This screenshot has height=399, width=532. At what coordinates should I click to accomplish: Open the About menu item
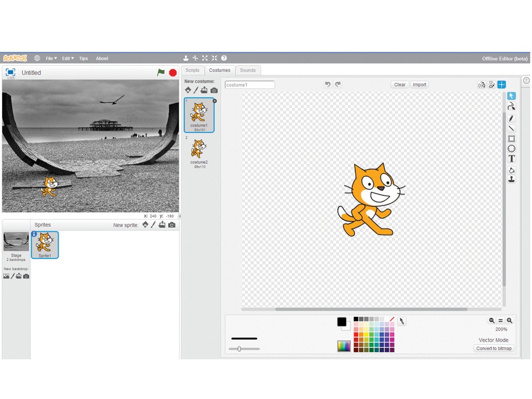pos(102,59)
